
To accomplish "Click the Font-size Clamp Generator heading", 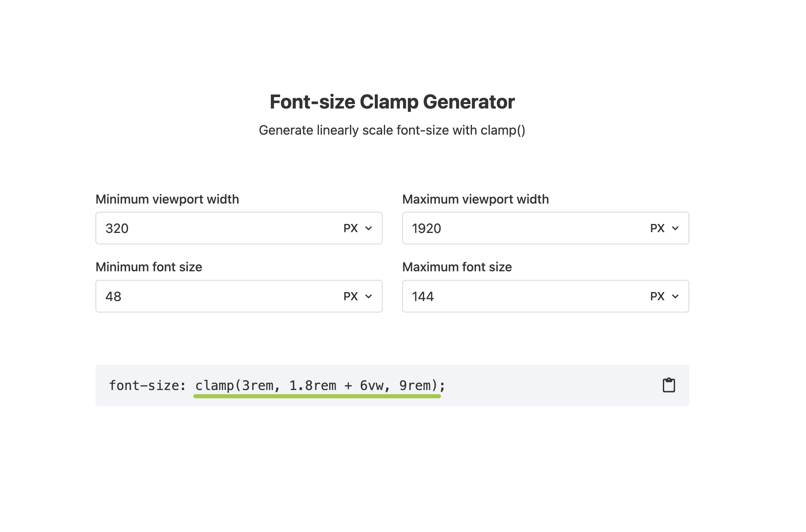I will click(392, 102).
